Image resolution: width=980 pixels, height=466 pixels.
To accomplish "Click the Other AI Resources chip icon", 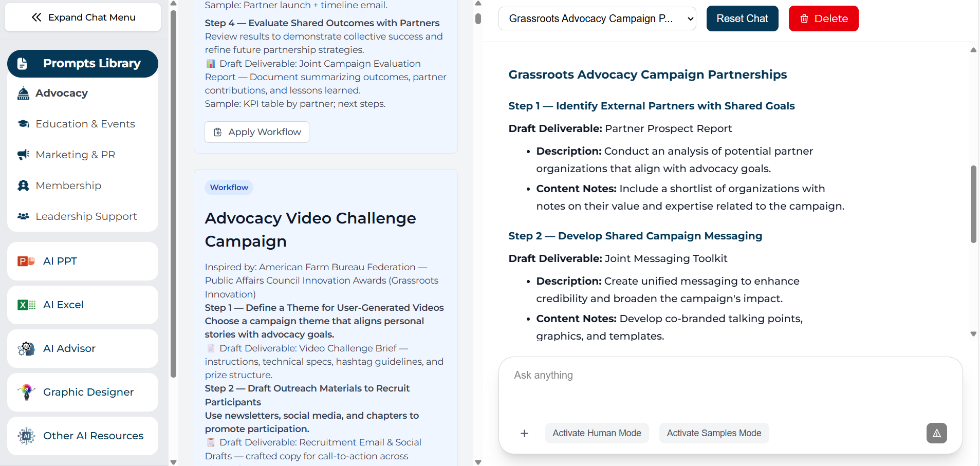I will coord(26,436).
